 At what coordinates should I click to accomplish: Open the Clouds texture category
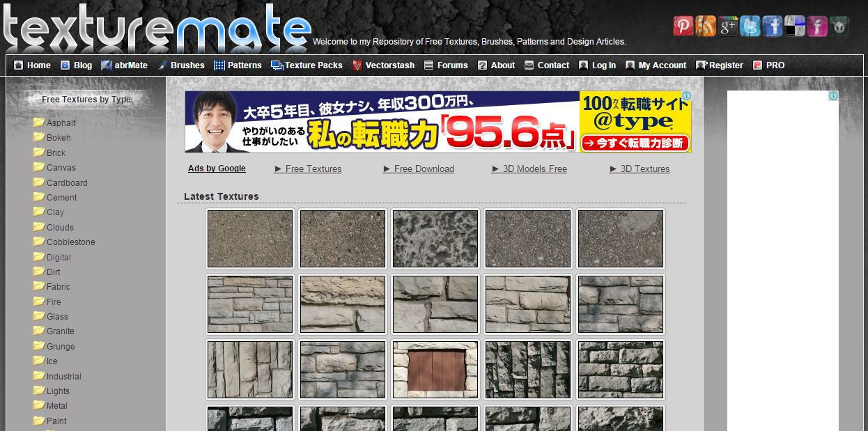[60, 227]
